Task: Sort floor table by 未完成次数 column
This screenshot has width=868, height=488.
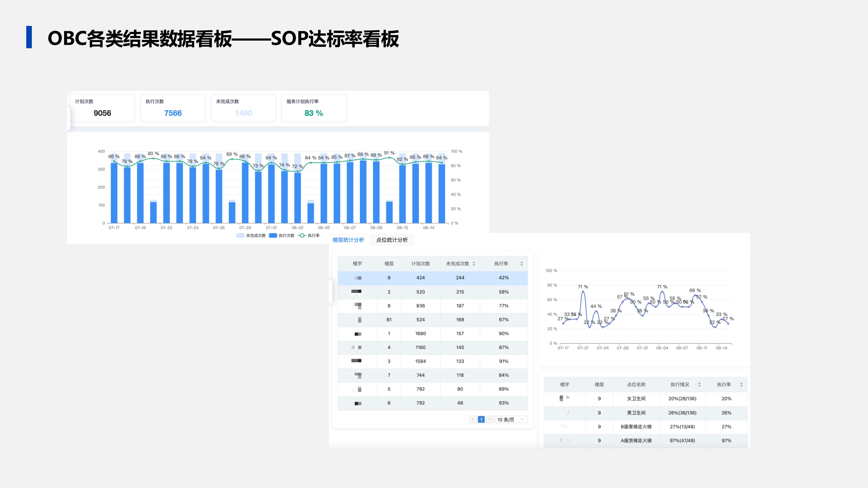Action: (474, 264)
